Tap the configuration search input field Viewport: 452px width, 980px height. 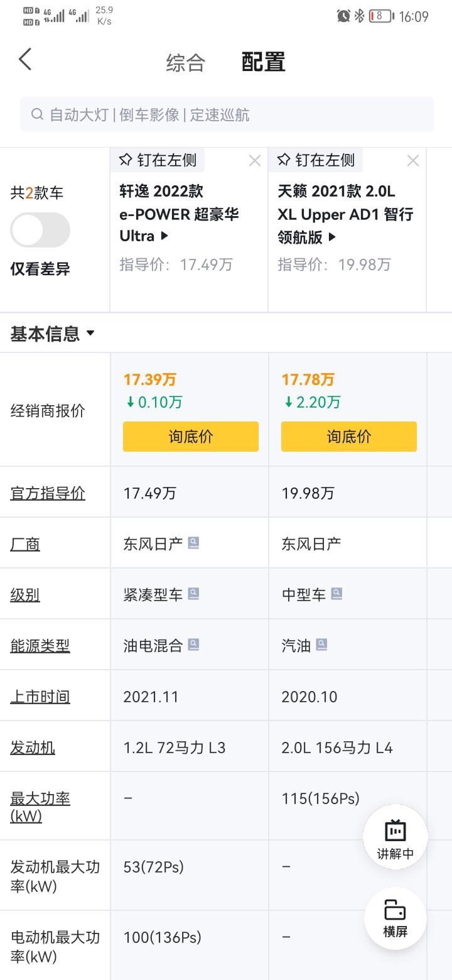click(x=227, y=114)
